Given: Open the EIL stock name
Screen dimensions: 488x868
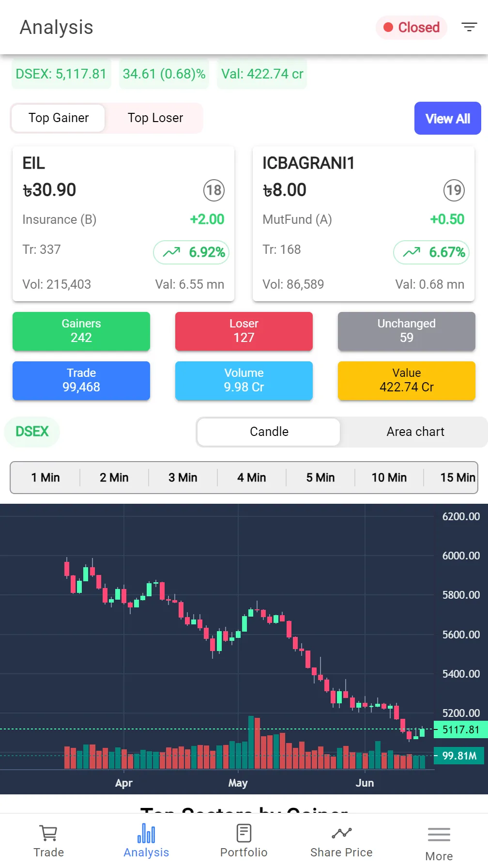Looking at the screenshot, I should (34, 163).
